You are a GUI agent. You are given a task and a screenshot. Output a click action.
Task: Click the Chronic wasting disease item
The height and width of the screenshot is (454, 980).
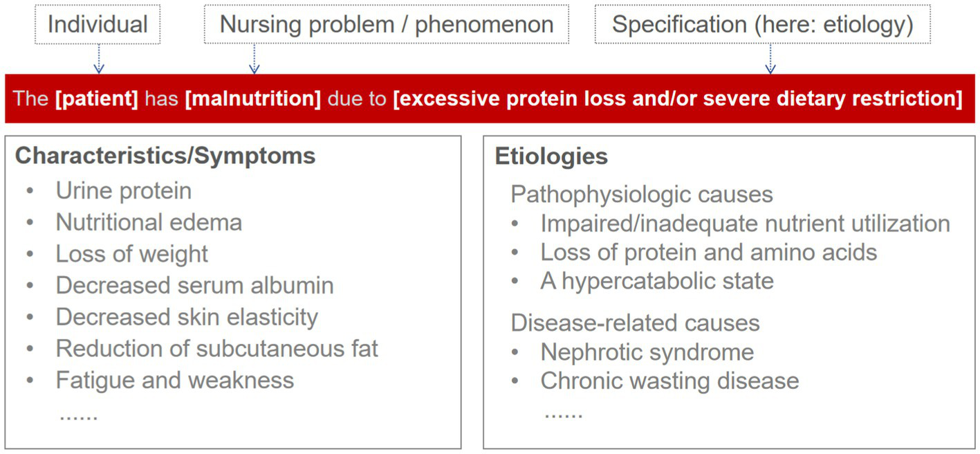click(x=669, y=381)
